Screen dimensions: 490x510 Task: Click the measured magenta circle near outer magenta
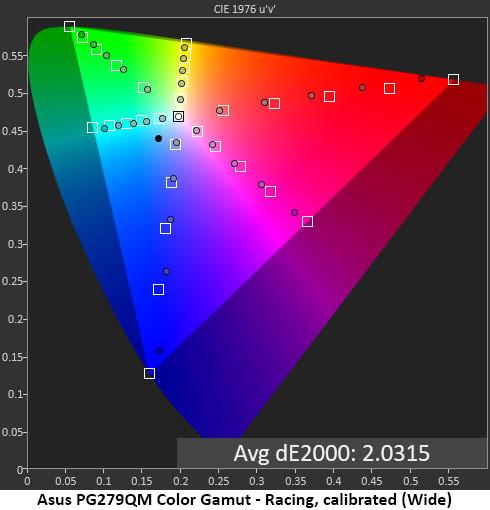click(294, 212)
